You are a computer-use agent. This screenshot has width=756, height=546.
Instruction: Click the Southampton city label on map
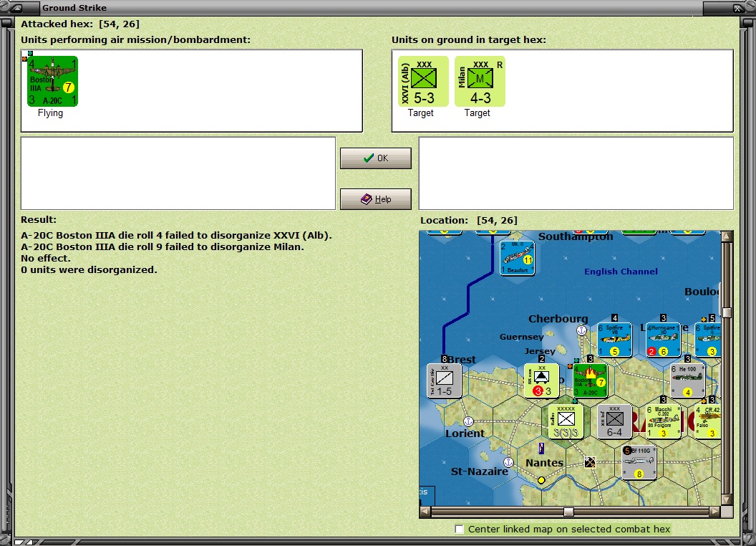click(576, 236)
